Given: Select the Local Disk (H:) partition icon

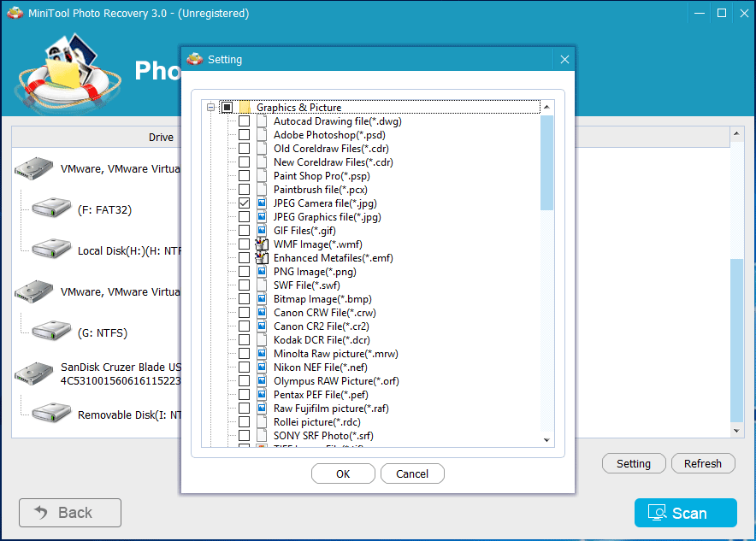Looking at the screenshot, I should (51, 249).
